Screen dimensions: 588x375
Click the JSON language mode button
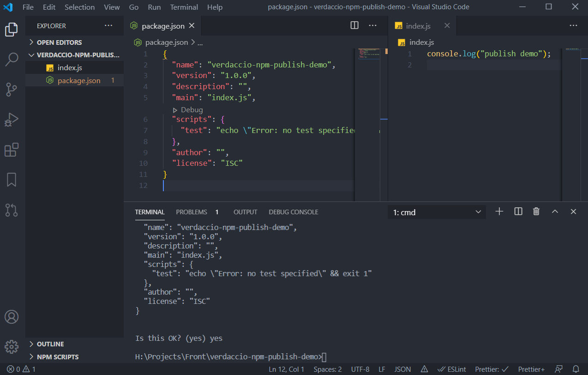point(402,369)
